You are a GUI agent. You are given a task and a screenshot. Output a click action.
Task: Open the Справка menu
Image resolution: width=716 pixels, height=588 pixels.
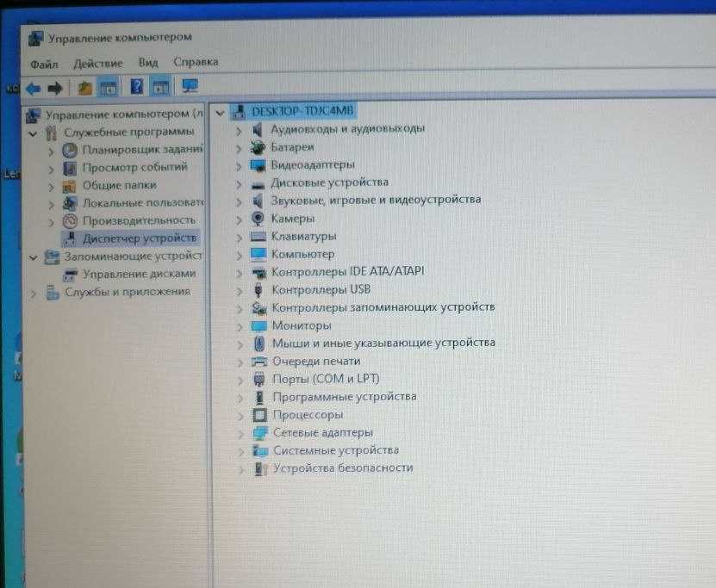pos(196,62)
